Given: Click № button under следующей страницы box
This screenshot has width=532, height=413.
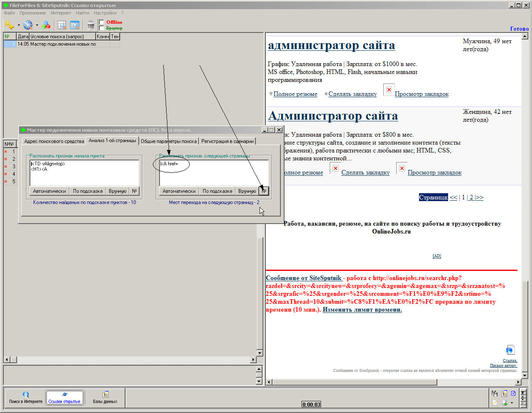Looking at the screenshot, I should point(264,191).
